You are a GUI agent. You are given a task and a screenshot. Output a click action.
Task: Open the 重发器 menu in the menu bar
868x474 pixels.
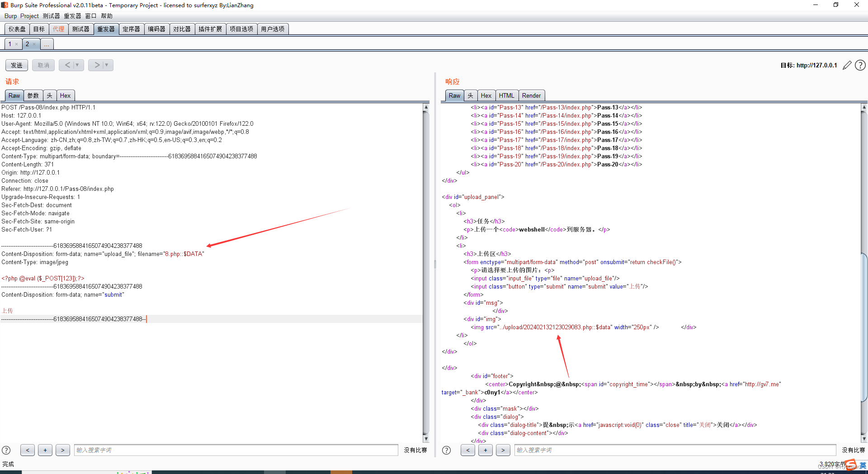[x=72, y=16]
